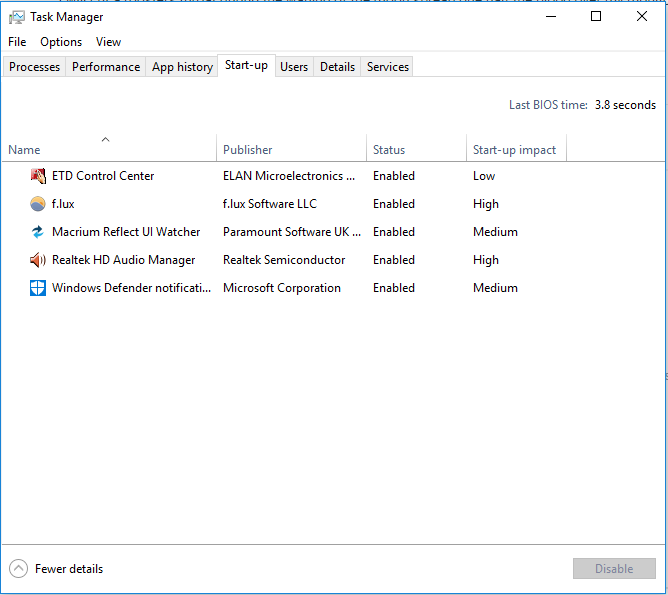
Task: Sort list by Name column header
Action: click(24, 150)
